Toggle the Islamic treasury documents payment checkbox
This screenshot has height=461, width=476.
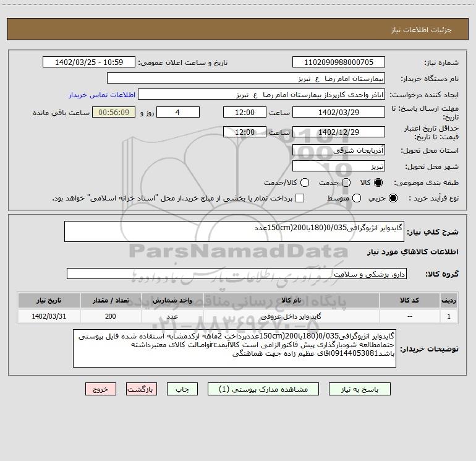point(300,198)
